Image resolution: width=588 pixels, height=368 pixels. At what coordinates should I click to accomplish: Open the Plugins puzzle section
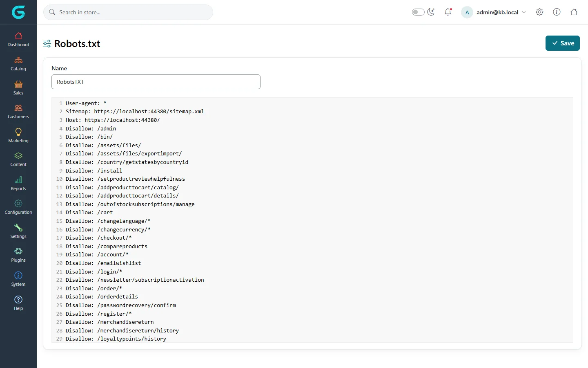(18, 255)
